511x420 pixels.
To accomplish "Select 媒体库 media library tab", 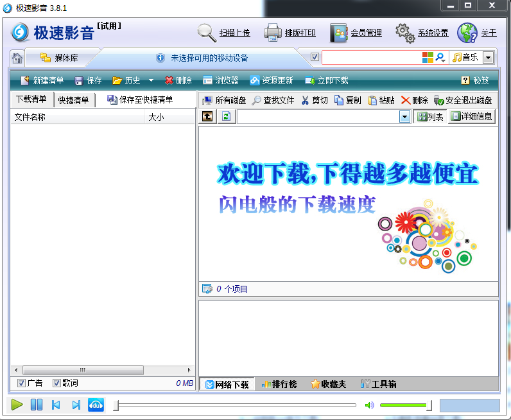I will click(59, 58).
